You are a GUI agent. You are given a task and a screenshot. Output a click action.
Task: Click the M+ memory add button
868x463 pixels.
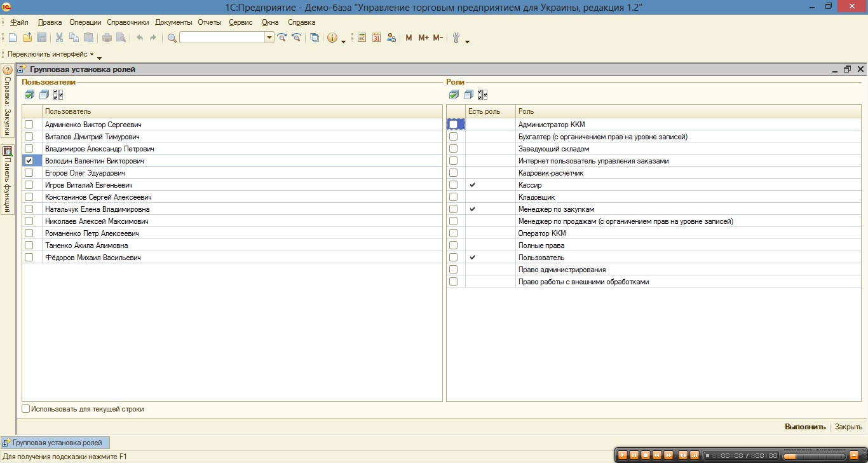[423, 38]
